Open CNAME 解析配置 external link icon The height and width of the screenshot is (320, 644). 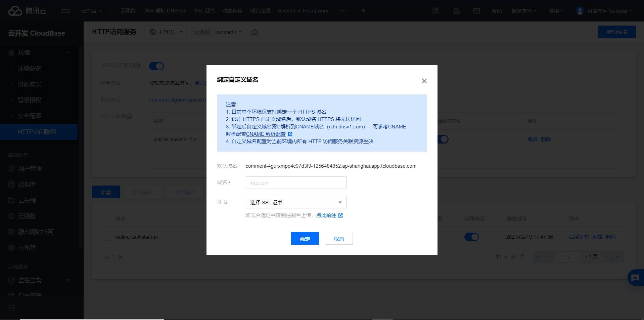[290, 134]
